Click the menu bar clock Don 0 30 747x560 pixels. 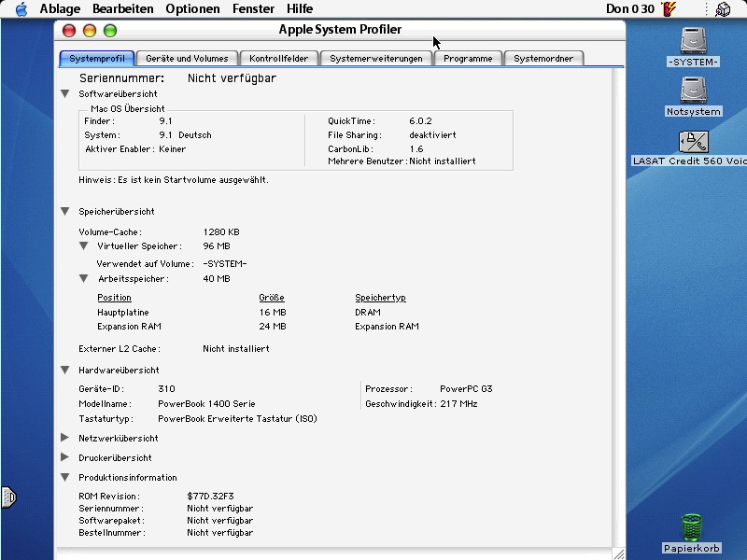(x=629, y=9)
